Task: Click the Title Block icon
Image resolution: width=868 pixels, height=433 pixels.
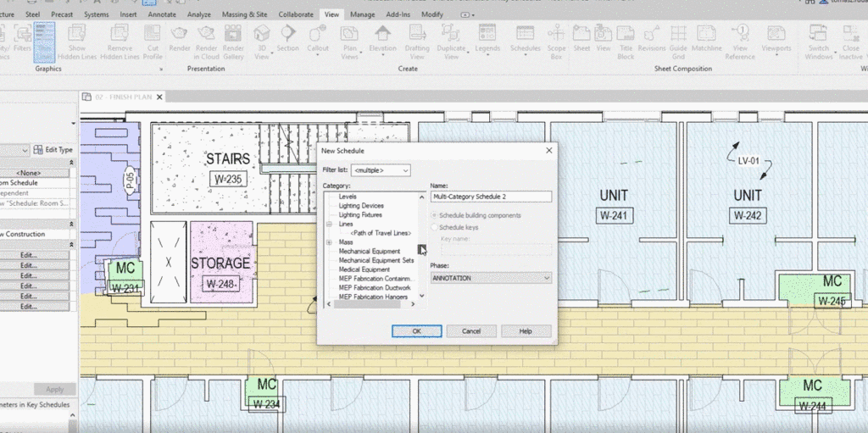Action: coord(626,35)
